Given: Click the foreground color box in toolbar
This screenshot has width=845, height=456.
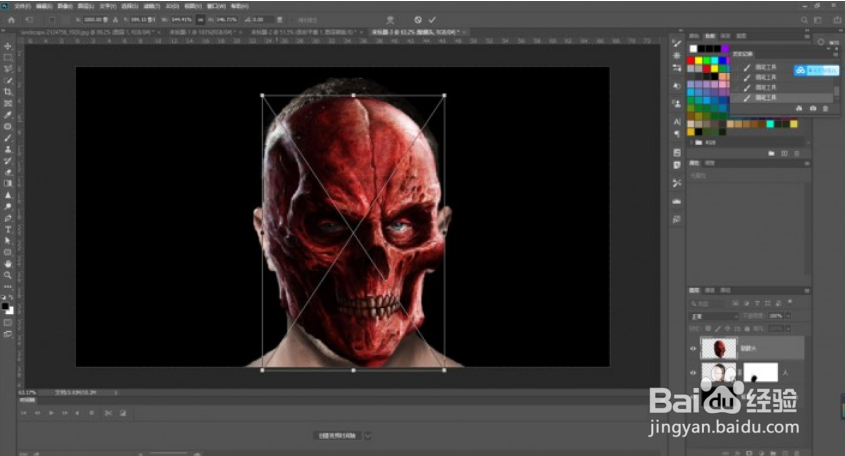Looking at the screenshot, I should (5, 306).
